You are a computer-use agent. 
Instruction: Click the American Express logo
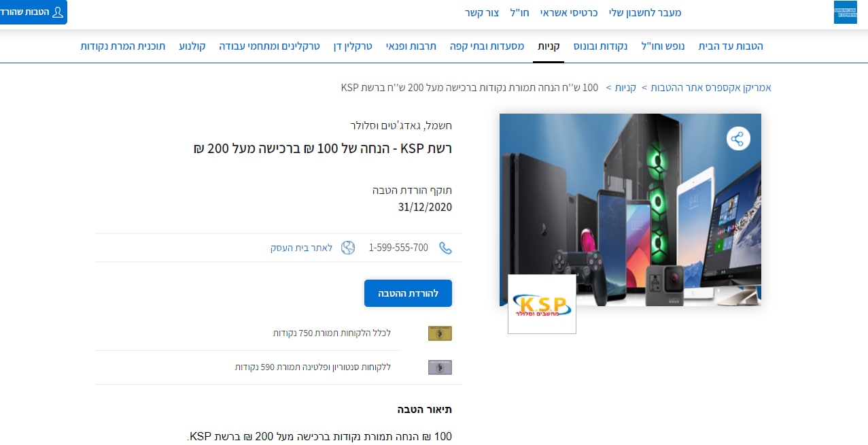pyautogui.click(x=845, y=12)
